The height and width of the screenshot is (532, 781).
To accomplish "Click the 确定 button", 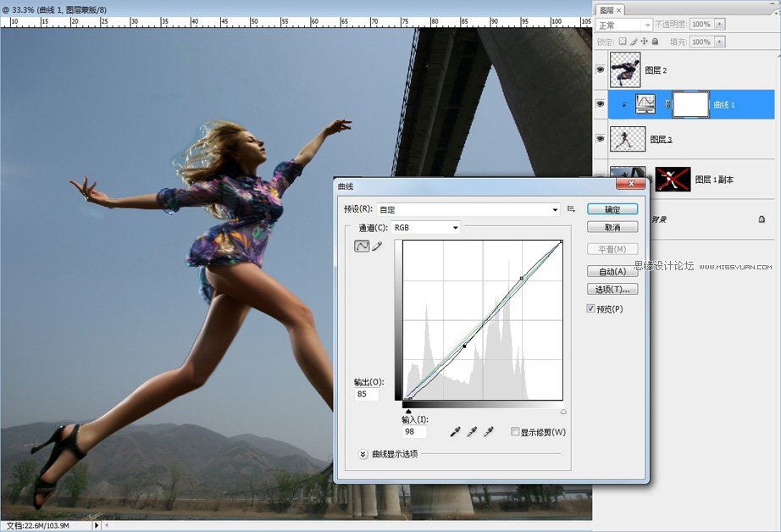I will 612,209.
